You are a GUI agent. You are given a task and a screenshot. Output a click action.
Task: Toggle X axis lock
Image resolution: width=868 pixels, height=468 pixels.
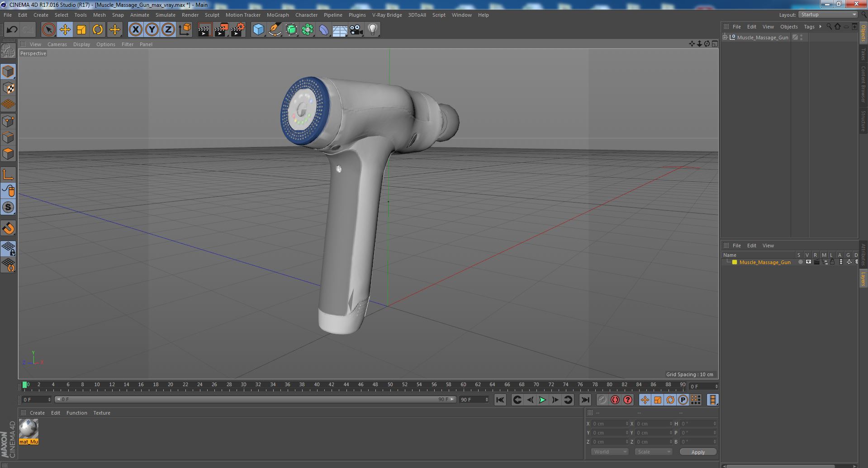pos(135,30)
